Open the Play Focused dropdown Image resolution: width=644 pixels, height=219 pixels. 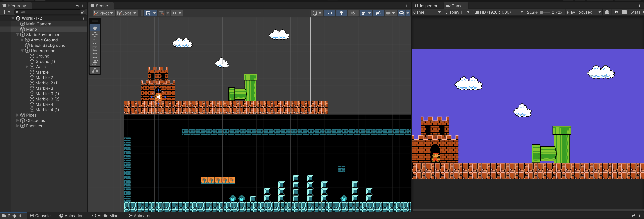(x=583, y=12)
